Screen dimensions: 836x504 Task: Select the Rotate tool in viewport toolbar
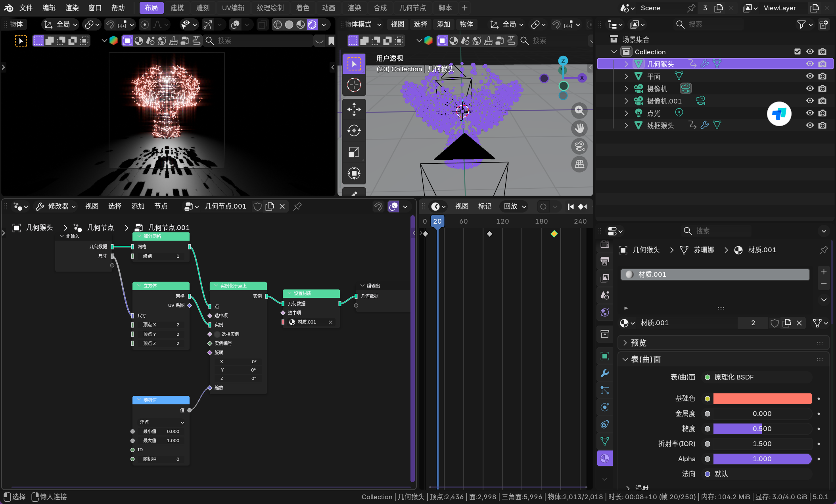354,130
